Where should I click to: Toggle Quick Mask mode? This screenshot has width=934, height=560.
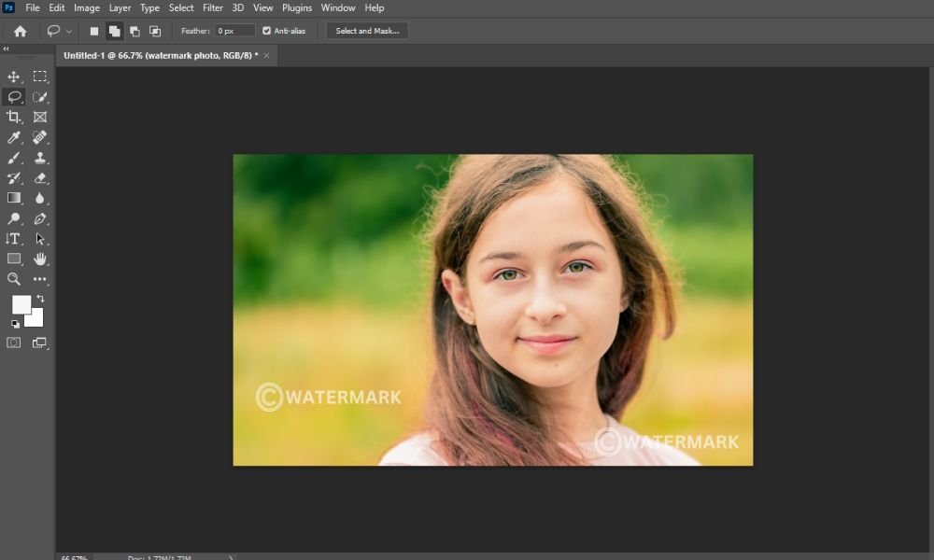click(x=14, y=343)
